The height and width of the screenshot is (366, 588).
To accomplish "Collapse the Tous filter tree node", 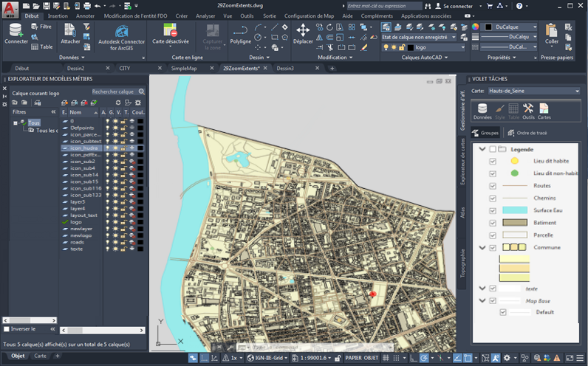I will tap(16, 123).
